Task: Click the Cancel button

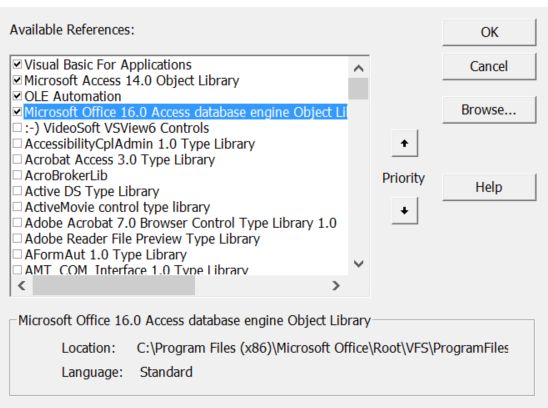Action: coord(489,66)
